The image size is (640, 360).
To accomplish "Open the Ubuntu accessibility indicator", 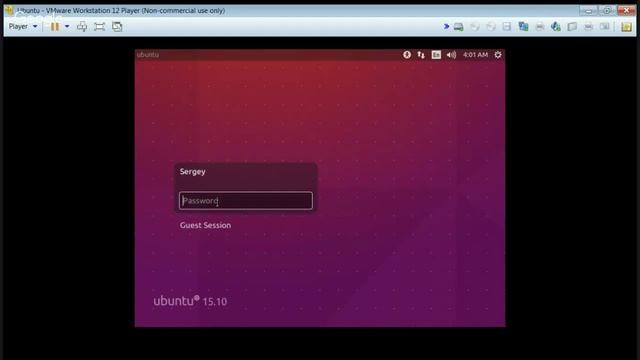I will [x=407, y=55].
